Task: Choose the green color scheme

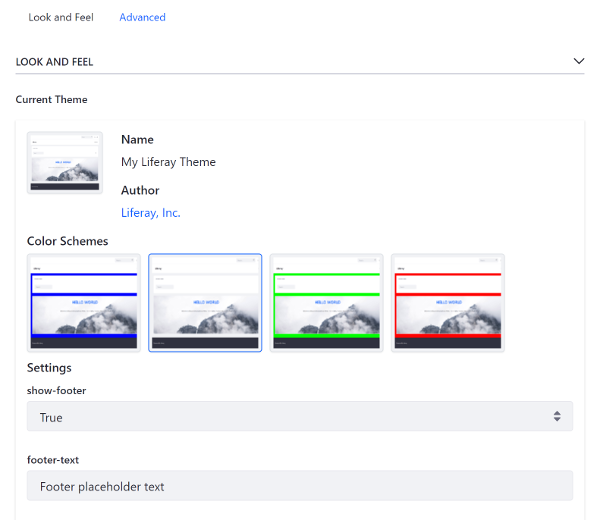Action: tap(326, 303)
